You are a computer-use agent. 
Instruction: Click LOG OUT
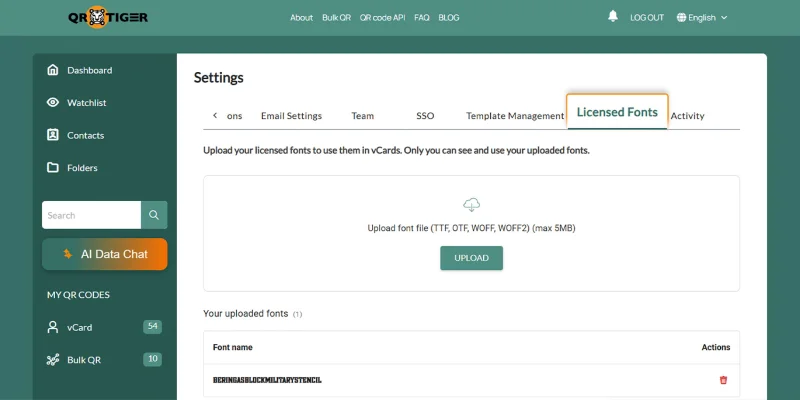tap(647, 17)
